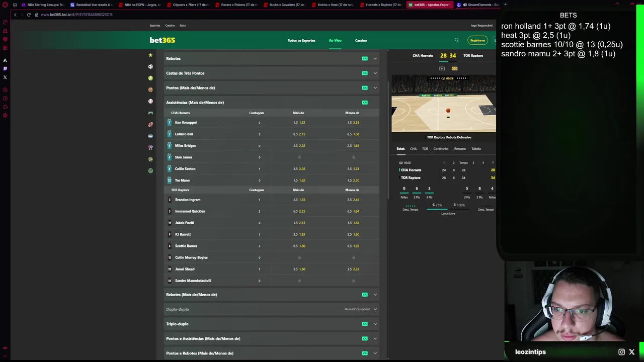Viewport: 644px width, 362px height.
Task: Switch to the Confronto tab
Action: pos(441,149)
